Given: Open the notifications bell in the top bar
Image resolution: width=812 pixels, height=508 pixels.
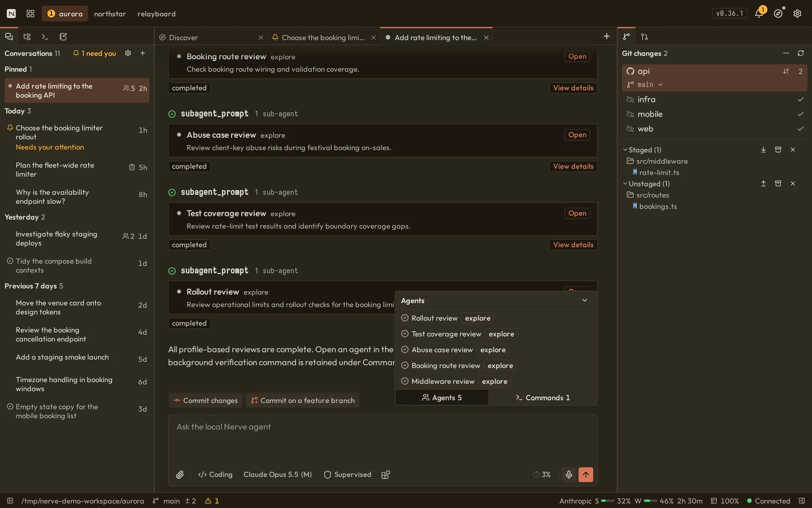Looking at the screenshot, I should [x=759, y=14].
